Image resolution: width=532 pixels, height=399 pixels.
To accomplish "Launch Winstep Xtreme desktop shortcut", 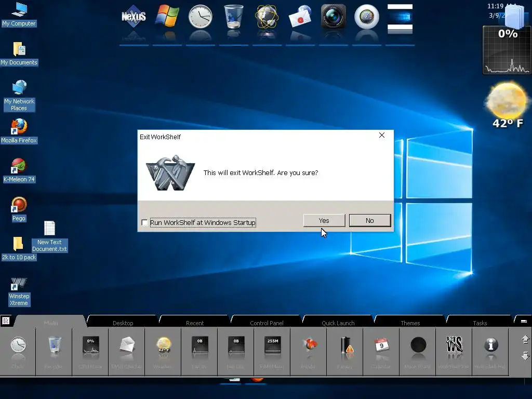I will click(19, 292).
